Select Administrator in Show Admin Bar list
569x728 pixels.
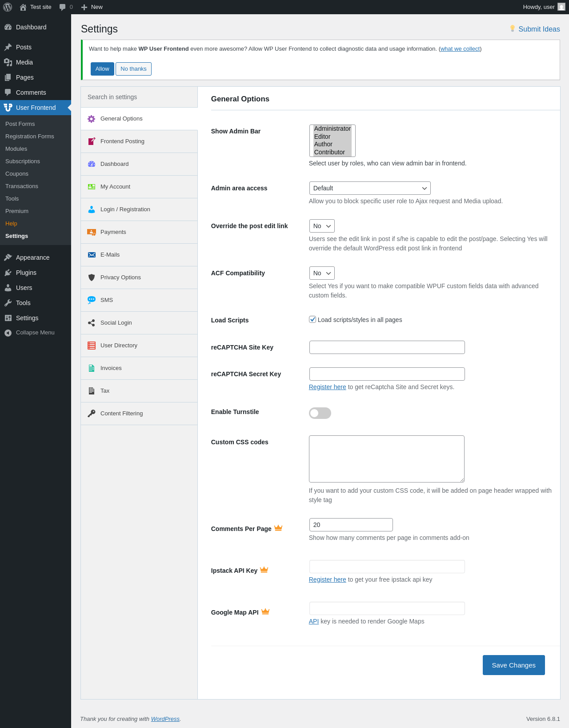[x=333, y=129]
